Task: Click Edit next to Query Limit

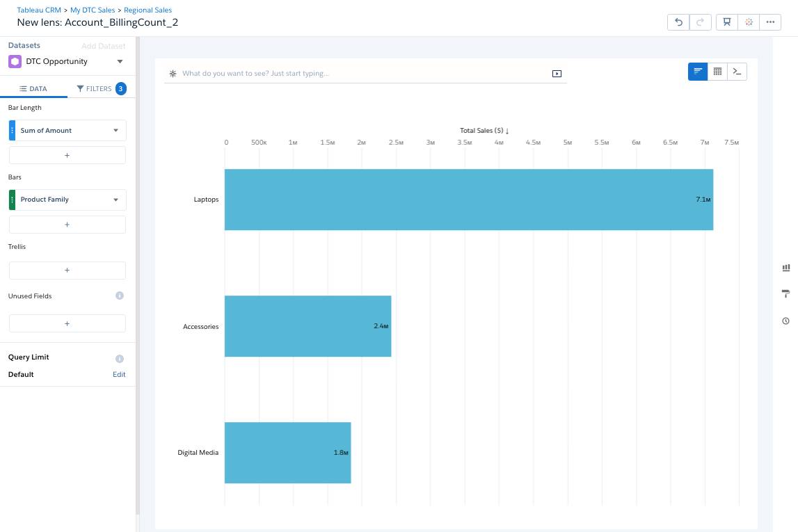Action: point(119,374)
